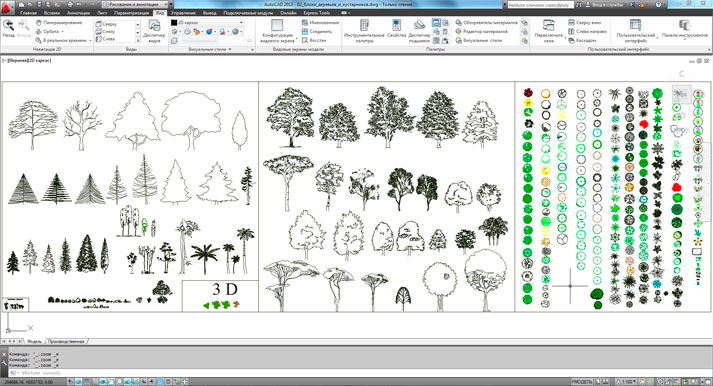The image size is (713, 386).
Task: Open the Express Tools ribbon tab
Action: coord(317,13)
